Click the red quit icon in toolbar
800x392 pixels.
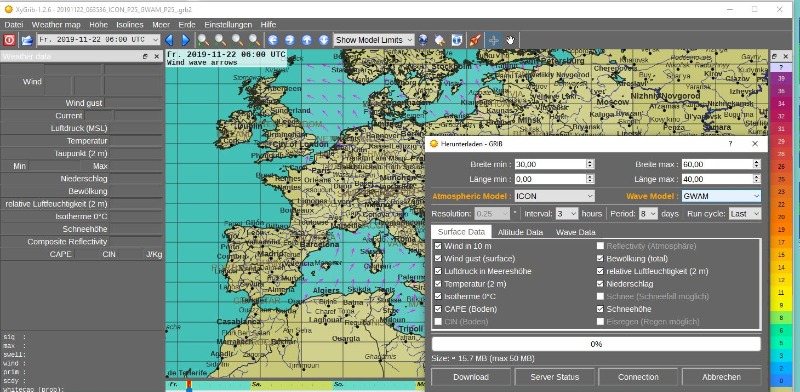9,40
